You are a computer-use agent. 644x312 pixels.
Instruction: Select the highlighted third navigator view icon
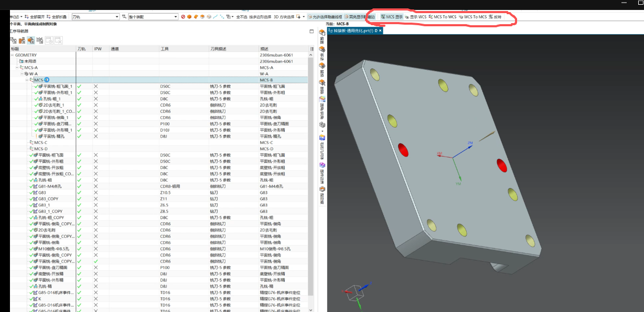(x=31, y=40)
